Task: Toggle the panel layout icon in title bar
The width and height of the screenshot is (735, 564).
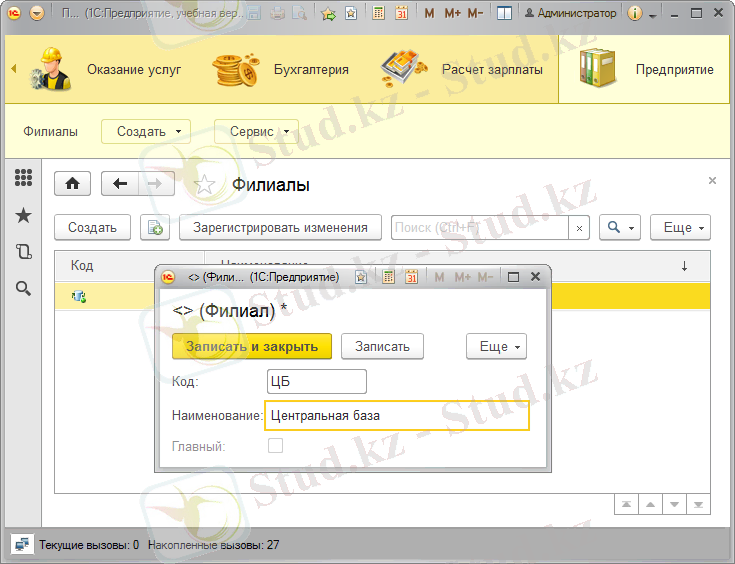Action: click(x=504, y=13)
